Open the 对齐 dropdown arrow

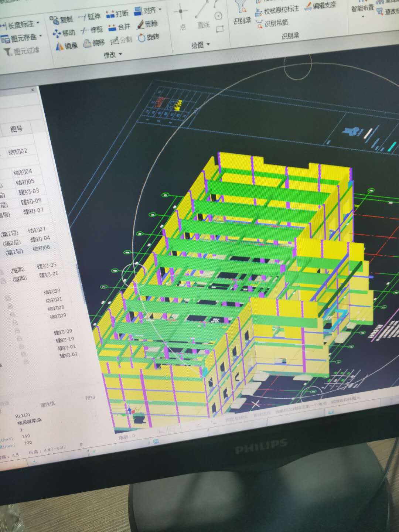[160, 9]
